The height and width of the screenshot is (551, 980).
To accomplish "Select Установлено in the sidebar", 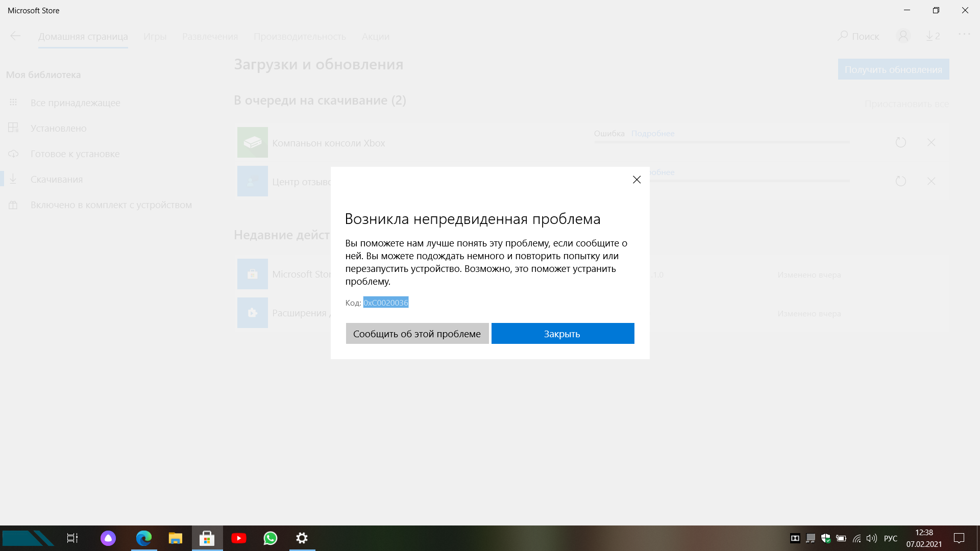I will 59,128.
